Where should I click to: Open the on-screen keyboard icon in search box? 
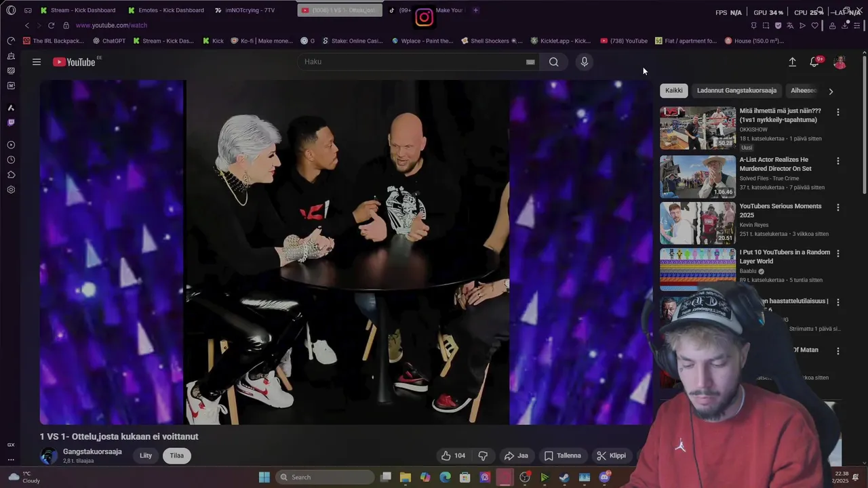point(530,62)
